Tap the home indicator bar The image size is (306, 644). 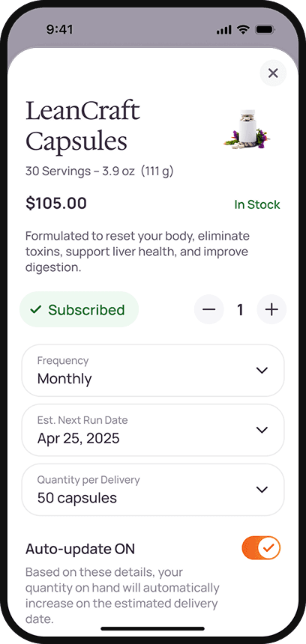[x=152, y=629]
